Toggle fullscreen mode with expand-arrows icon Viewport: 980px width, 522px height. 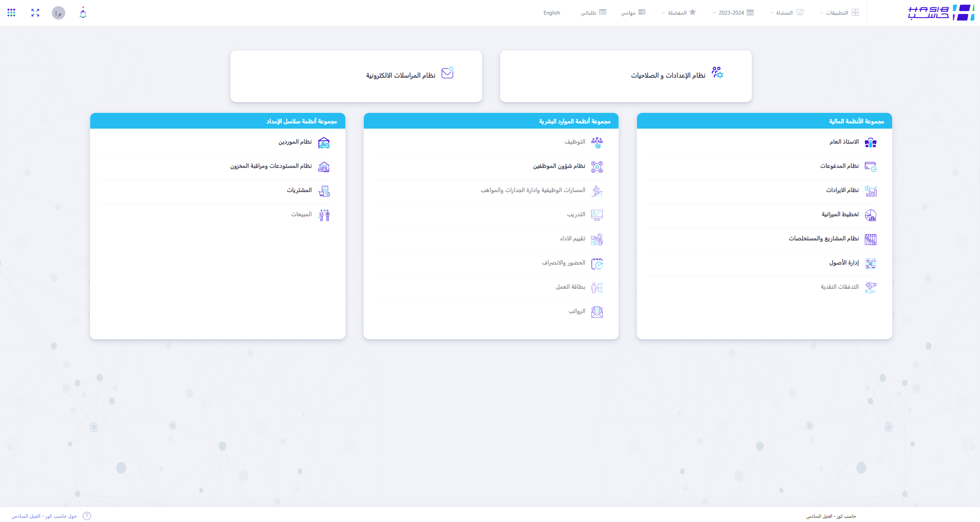pos(35,13)
